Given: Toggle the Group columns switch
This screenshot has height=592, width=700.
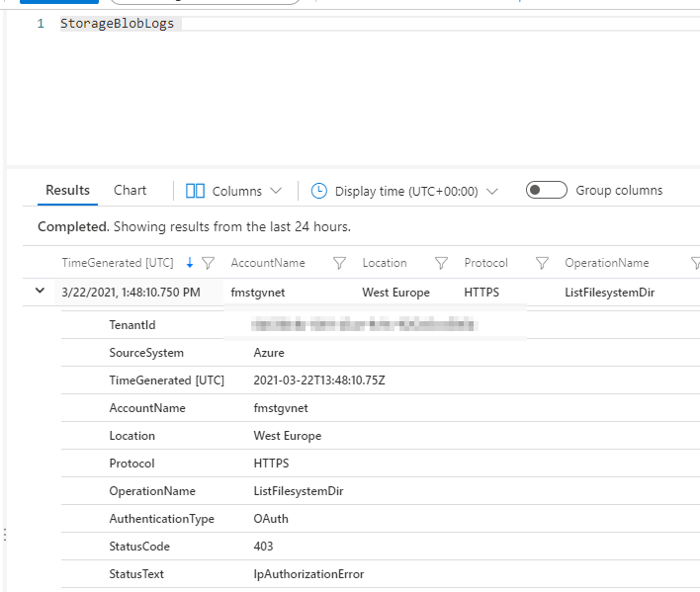Looking at the screenshot, I should [547, 190].
